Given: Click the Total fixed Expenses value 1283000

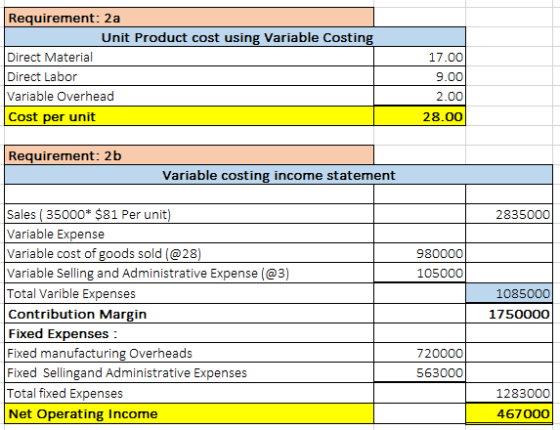Looking at the screenshot, I should 509,393.
